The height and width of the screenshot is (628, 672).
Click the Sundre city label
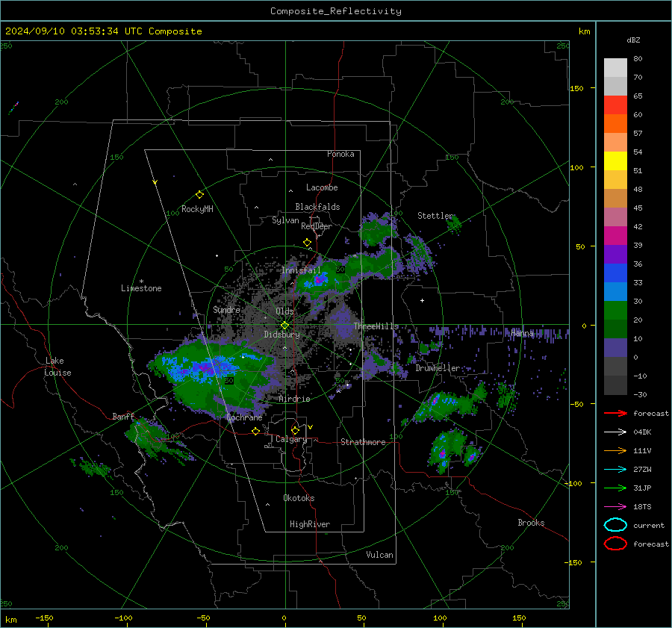(x=227, y=309)
